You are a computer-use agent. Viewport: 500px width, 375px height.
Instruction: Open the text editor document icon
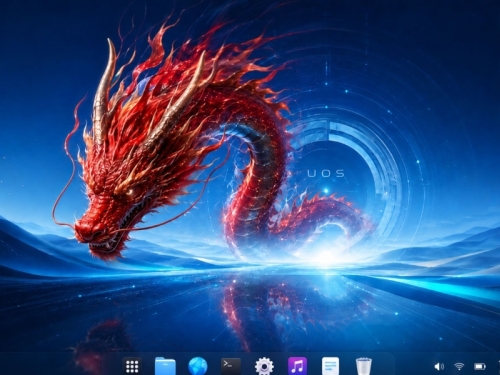coord(330,366)
